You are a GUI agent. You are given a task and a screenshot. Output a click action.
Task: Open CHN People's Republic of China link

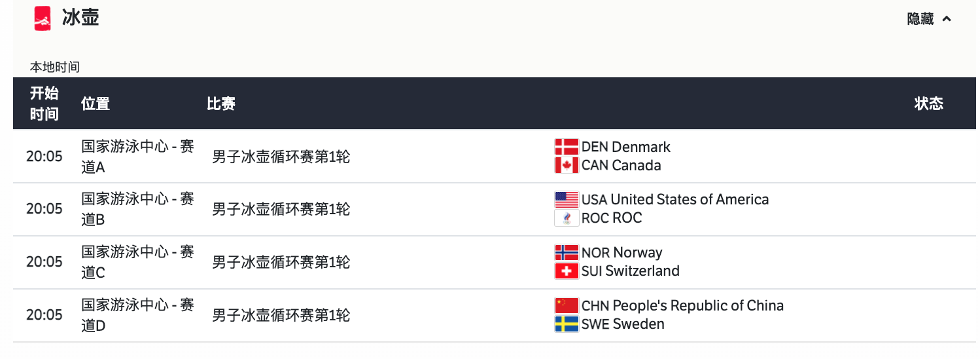point(682,305)
